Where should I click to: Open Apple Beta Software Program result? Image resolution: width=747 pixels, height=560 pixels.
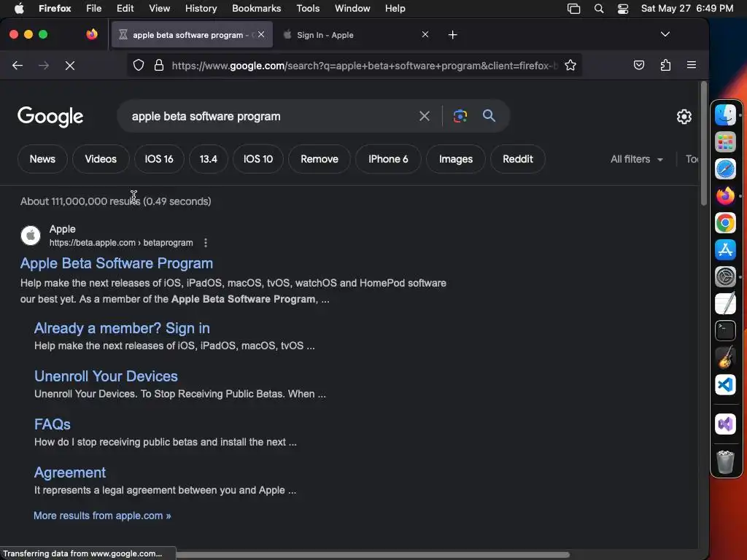116,263
